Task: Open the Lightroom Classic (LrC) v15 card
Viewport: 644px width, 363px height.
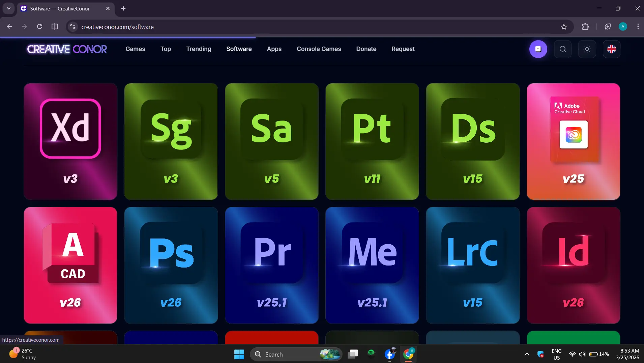Action: pyautogui.click(x=473, y=265)
